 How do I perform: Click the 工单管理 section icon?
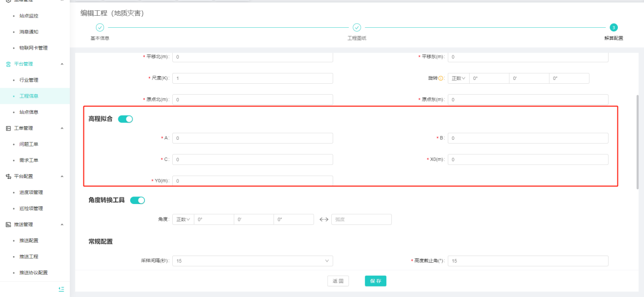coord(8,128)
